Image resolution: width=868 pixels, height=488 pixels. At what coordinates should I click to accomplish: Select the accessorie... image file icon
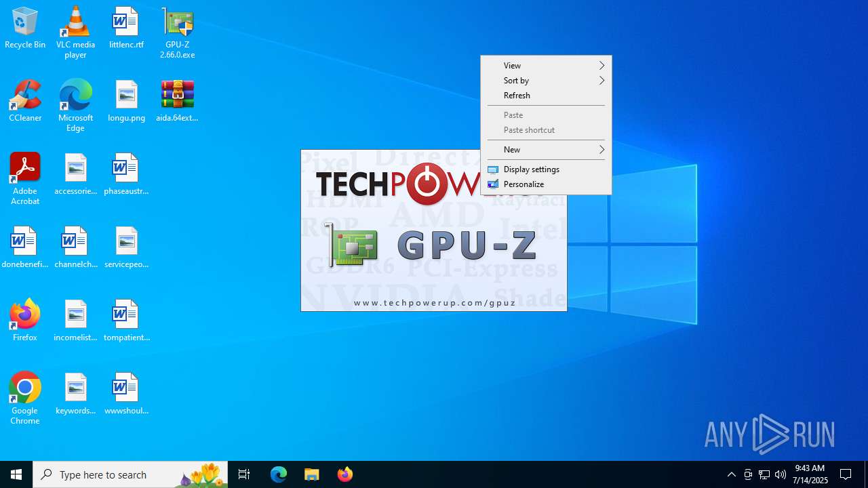click(x=75, y=175)
